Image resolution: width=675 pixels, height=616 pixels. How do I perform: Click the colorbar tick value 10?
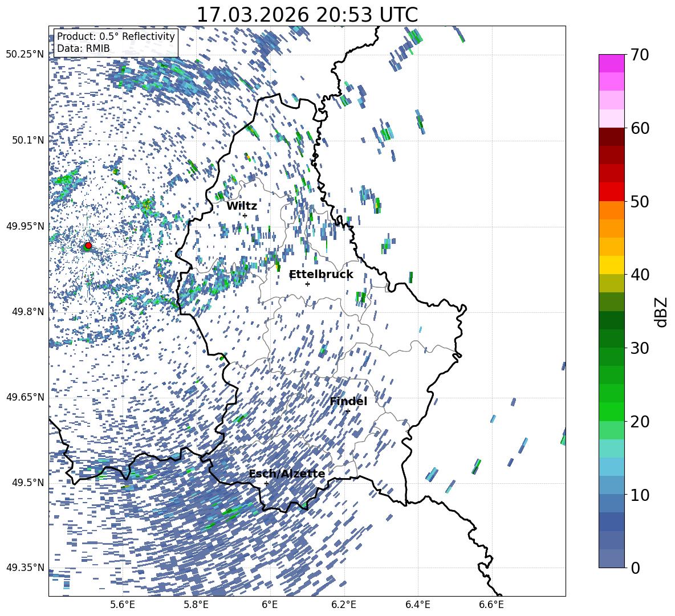click(x=640, y=495)
